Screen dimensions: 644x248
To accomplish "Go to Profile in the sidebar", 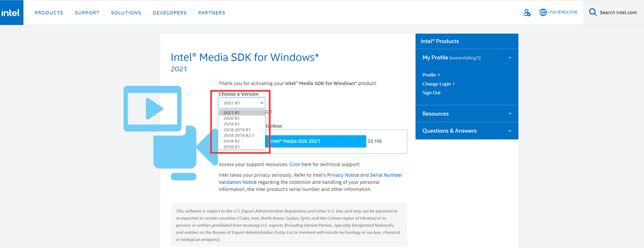I will coord(431,75).
